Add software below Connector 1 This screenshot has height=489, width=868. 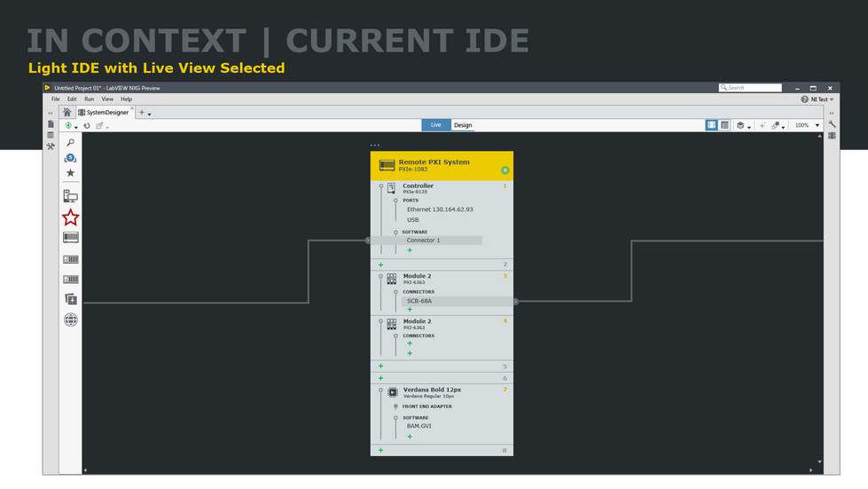pyautogui.click(x=410, y=250)
